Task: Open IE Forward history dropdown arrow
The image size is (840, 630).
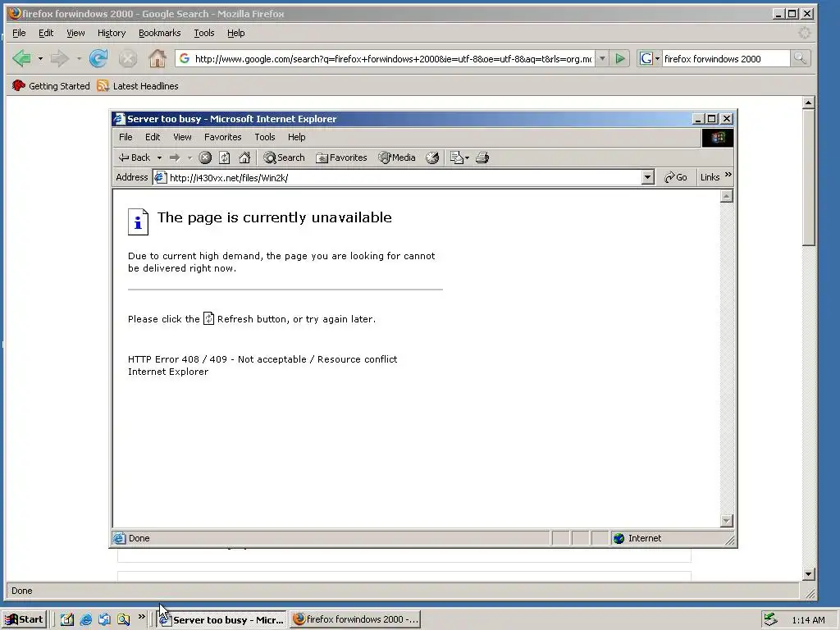Action: [x=189, y=158]
